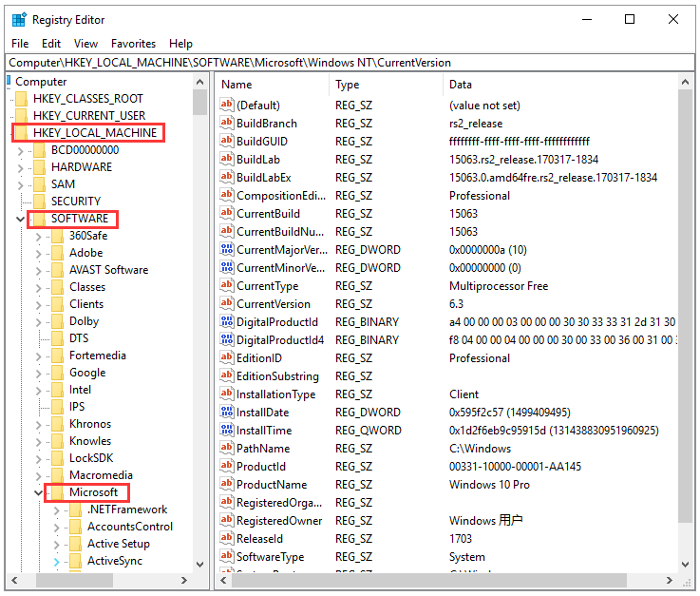
Task: Click the DWORD icon beside InstallDate
Action: tap(227, 412)
